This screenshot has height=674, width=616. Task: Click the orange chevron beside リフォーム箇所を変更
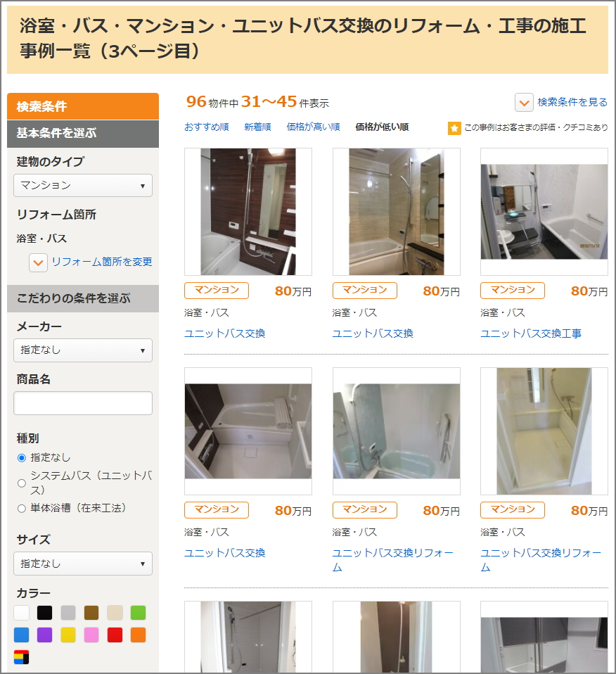(x=38, y=262)
